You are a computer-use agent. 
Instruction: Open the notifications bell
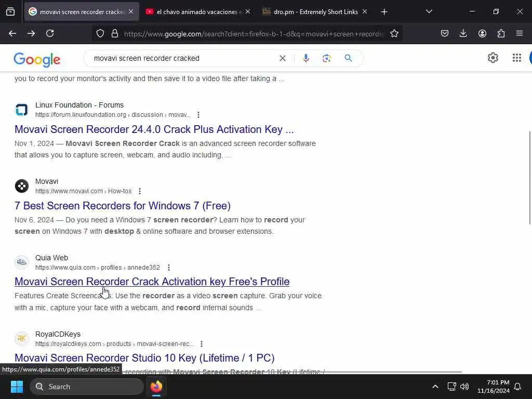(518, 387)
